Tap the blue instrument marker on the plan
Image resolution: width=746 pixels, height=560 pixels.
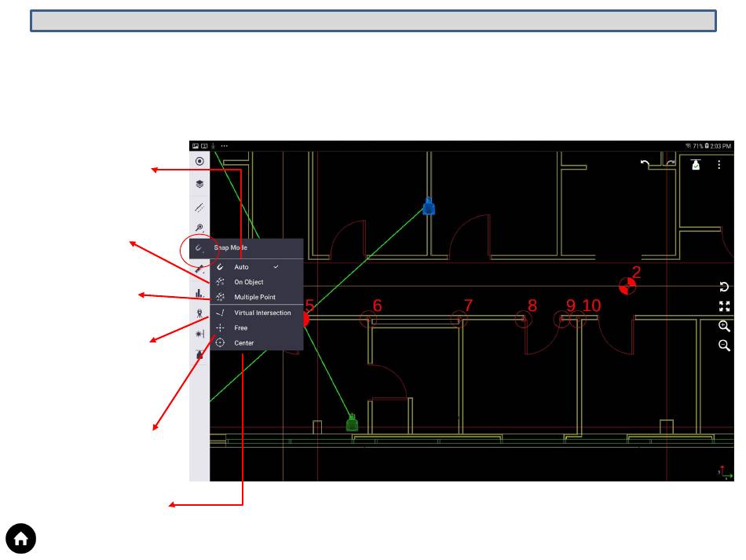(x=429, y=206)
